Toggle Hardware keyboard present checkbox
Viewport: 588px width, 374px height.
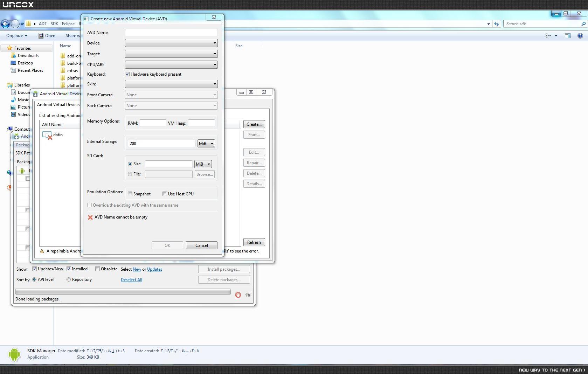point(127,74)
